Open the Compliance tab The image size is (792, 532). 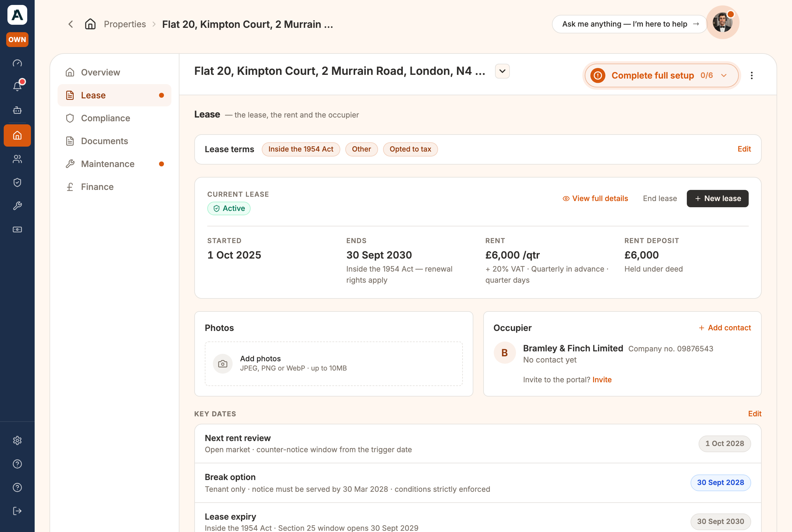[114, 118]
